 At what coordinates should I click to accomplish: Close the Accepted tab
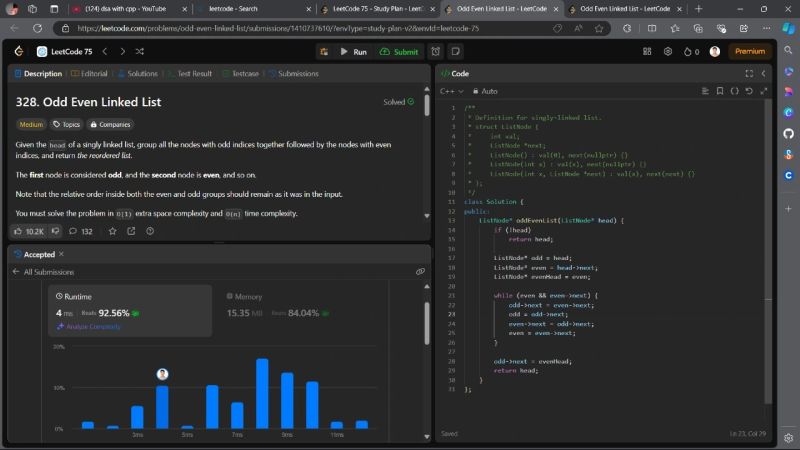coord(61,254)
